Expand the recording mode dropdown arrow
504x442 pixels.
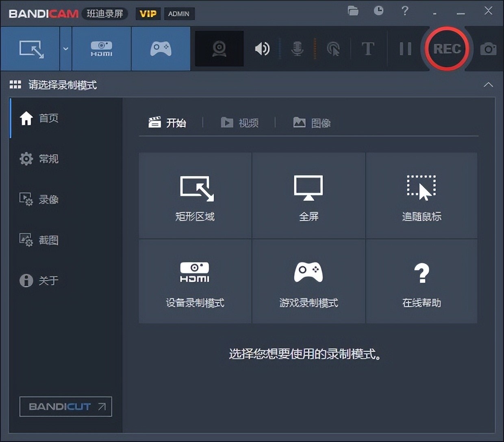[x=65, y=48]
